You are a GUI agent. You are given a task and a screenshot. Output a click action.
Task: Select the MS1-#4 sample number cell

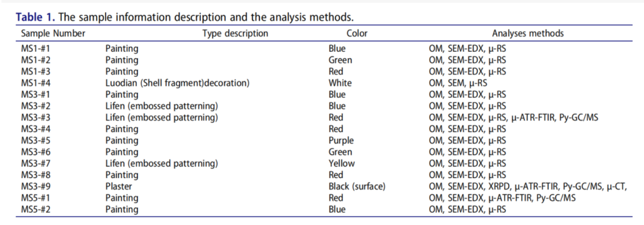(x=35, y=83)
